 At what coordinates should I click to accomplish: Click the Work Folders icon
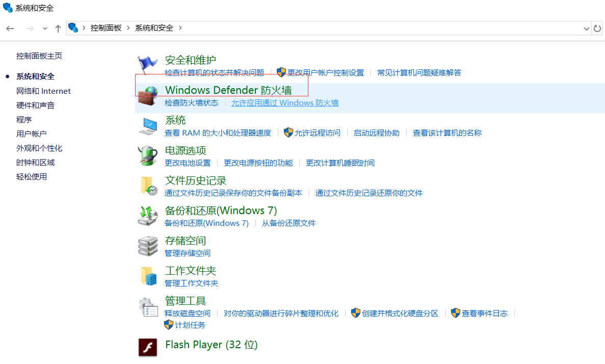(148, 276)
